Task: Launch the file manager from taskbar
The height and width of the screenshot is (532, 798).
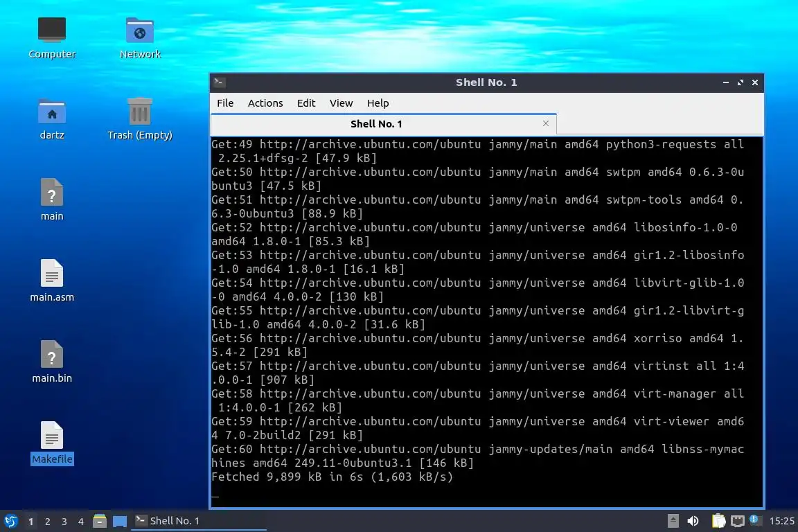Action: pos(100,521)
